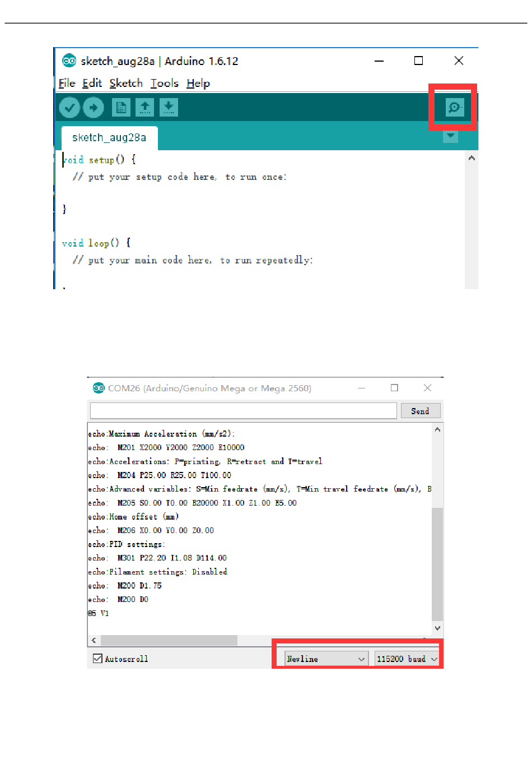Screen dimensions: 532x778
Task: Click the 'echo:Advanced variables' output line
Action: (x=260, y=489)
